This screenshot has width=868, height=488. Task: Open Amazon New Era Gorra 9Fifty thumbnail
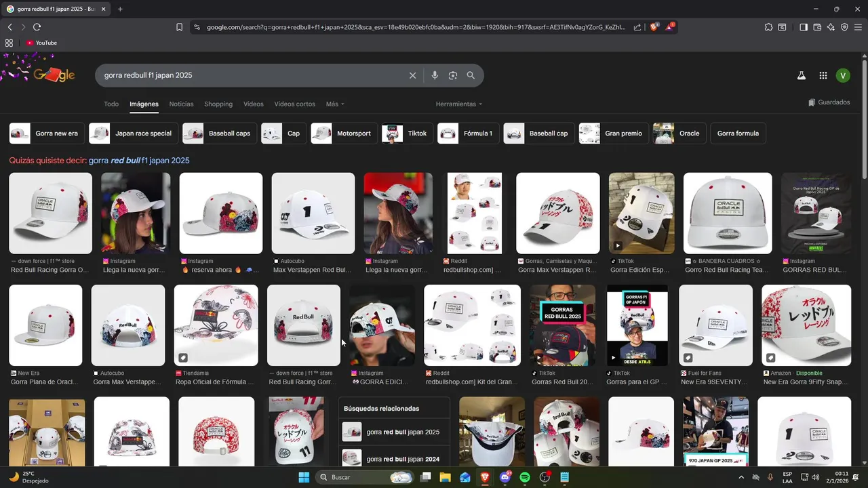(806, 325)
